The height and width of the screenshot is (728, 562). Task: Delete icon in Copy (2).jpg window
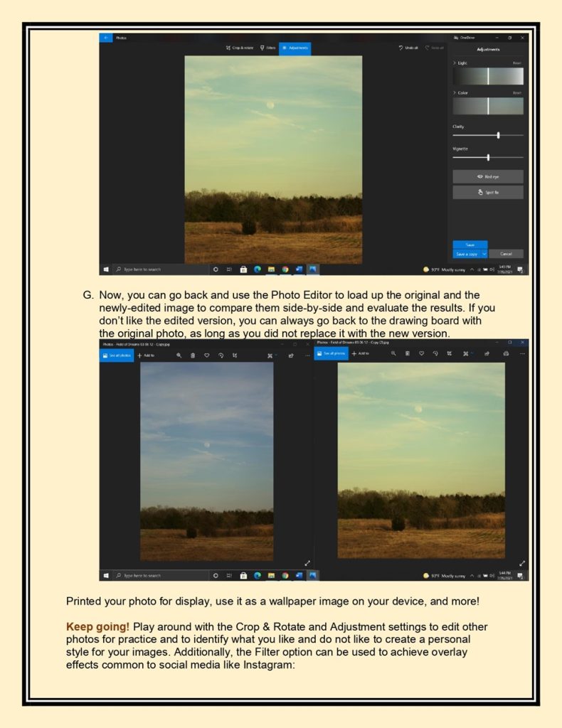pos(408,353)
